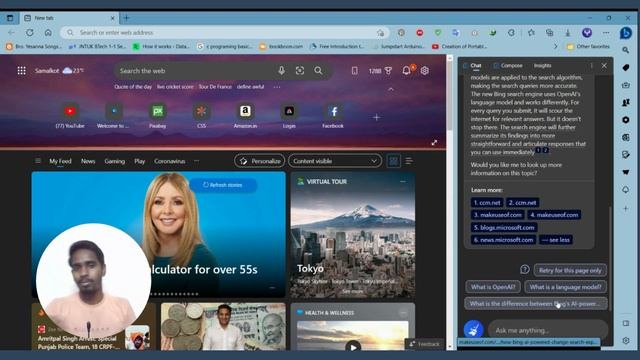
Task: Click the magnifier search icon in web search box
Action: [x=318, y=71]
